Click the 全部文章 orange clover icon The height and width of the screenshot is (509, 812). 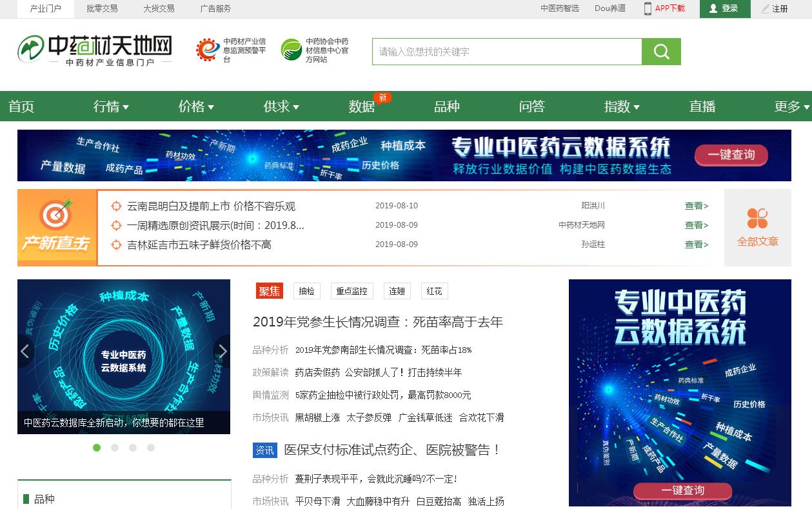click(757, 219)
